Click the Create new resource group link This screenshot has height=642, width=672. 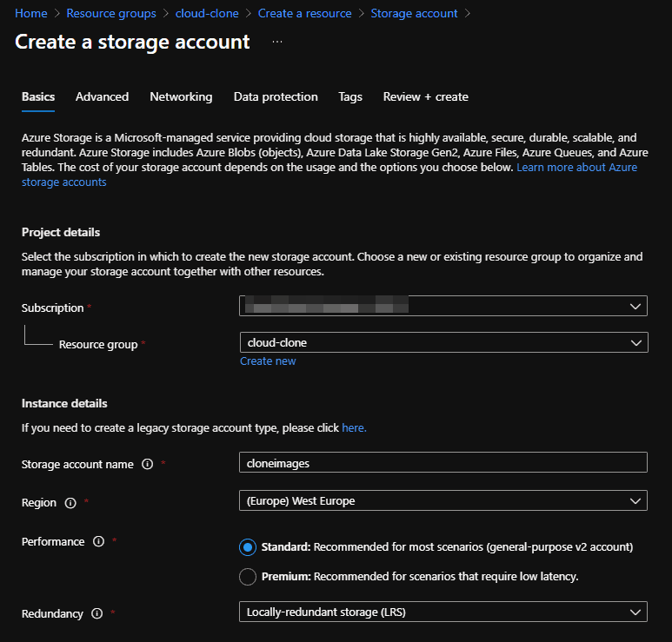pyautogui.click(x=268, y=361)
